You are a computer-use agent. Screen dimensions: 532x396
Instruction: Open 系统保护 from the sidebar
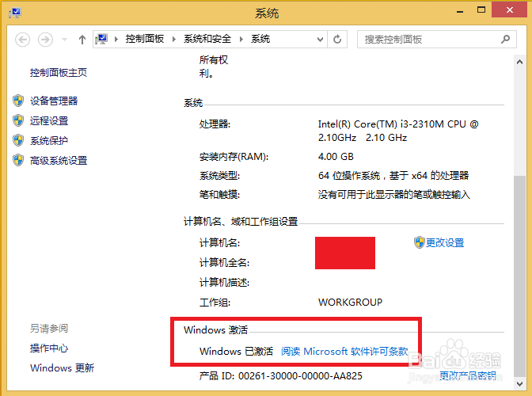[x=49, y=140]
